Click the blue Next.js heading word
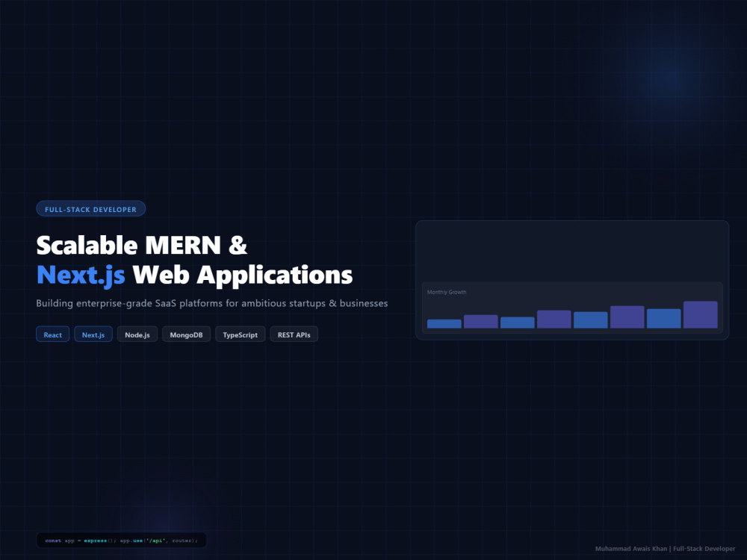747x560 pixels. pyautogui.click(x=81, y=276)
